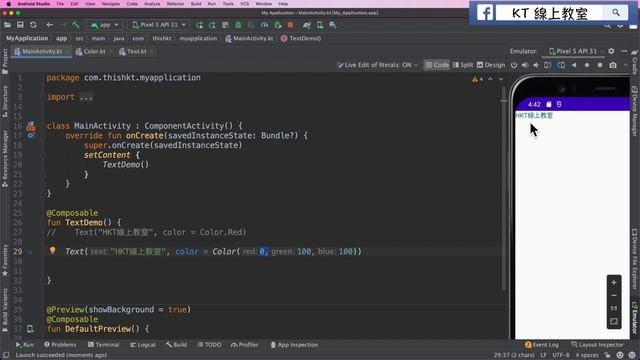Click the TextDemo() breadcrumb
The width and height of the screenshot is (640, 360).
[x=301, y=38]
